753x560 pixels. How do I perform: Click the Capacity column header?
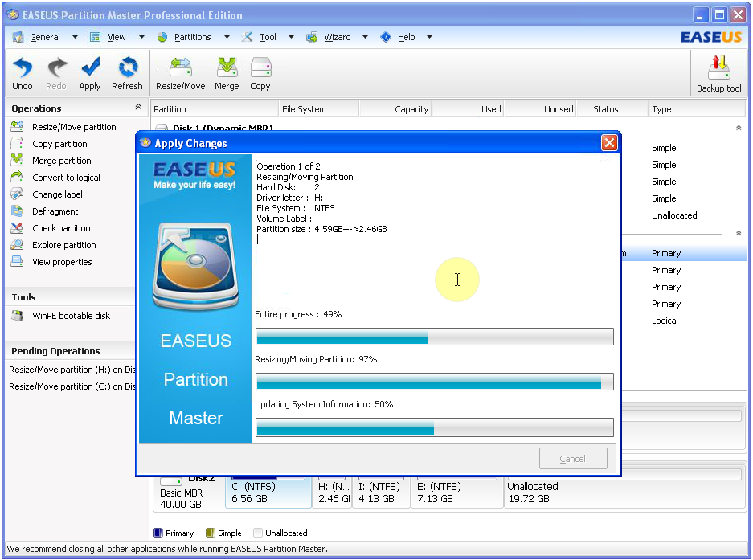(395, 109)
